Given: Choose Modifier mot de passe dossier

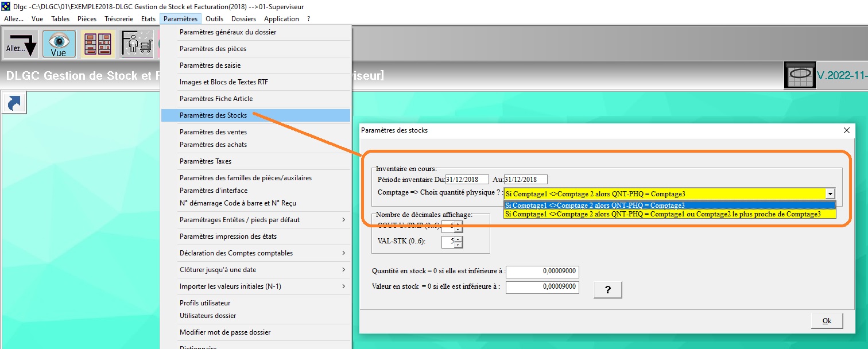Looking at the screenshot, I should (x=255, y=332).
